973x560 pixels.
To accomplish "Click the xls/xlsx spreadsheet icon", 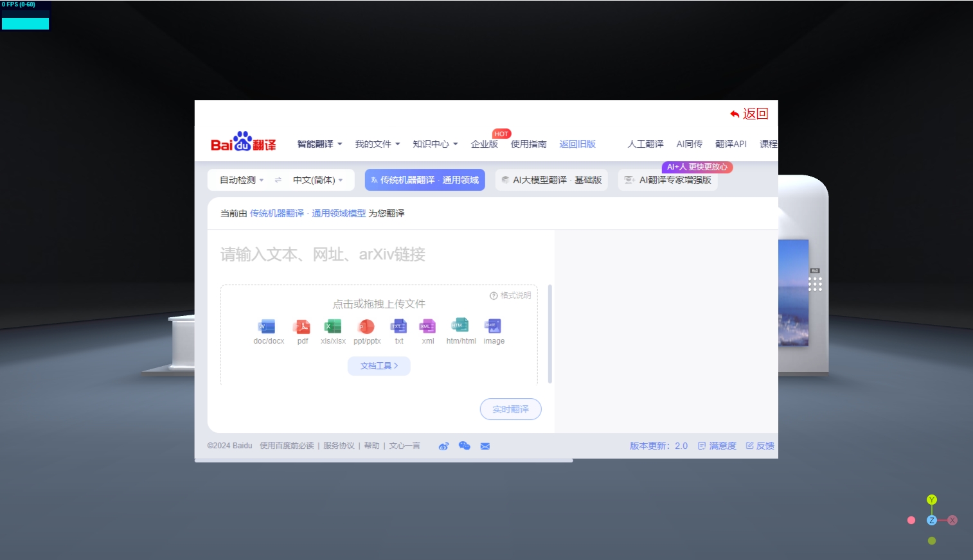I will [x=333, y=327].
